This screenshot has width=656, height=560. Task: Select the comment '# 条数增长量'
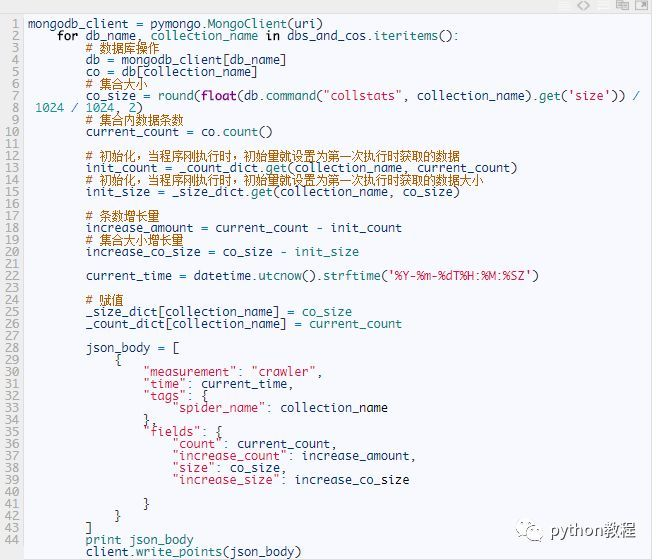pyautogui.click(x=123, y=216)
